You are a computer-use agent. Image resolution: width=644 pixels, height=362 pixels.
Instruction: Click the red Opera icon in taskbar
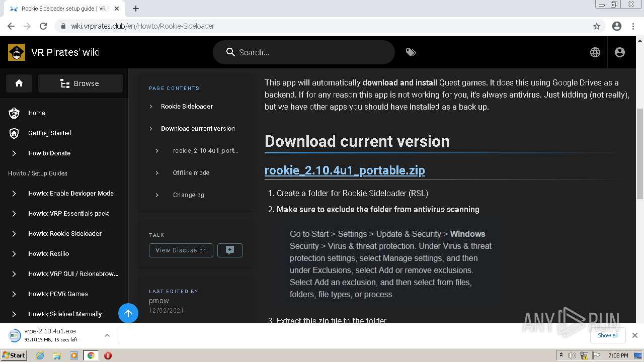[108, 355]
